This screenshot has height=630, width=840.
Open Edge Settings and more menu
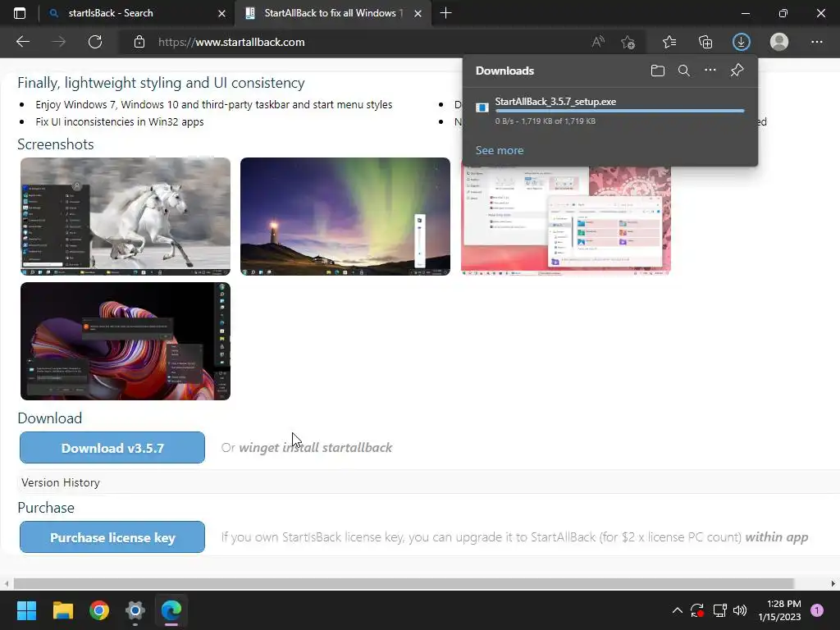pyautogui.click(x=816, y=42)
